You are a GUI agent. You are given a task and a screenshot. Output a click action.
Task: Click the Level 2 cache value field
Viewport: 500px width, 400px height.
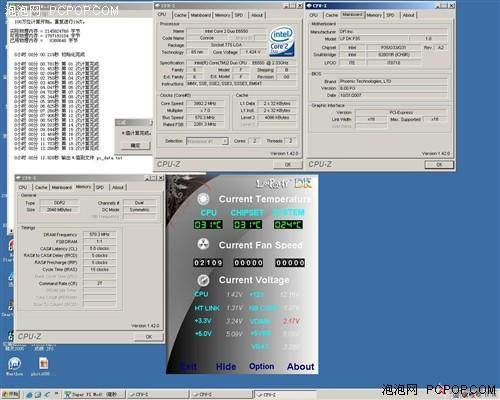click(x=277, y=118)
